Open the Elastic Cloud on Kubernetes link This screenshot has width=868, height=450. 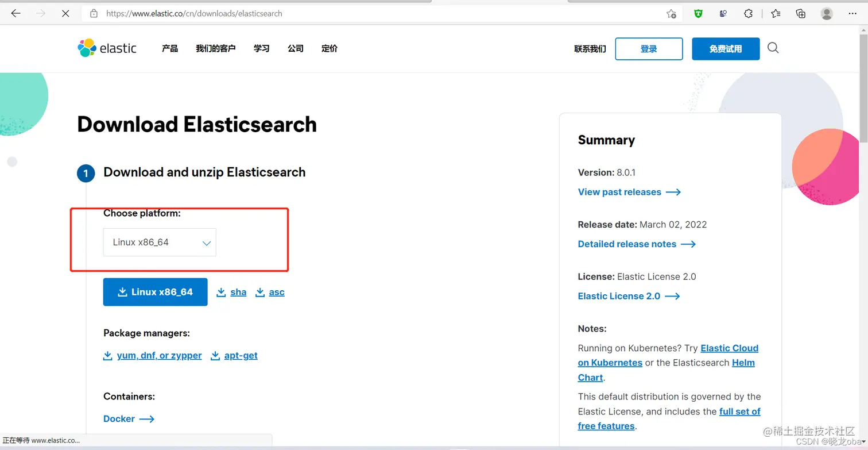tap(729, 348)
